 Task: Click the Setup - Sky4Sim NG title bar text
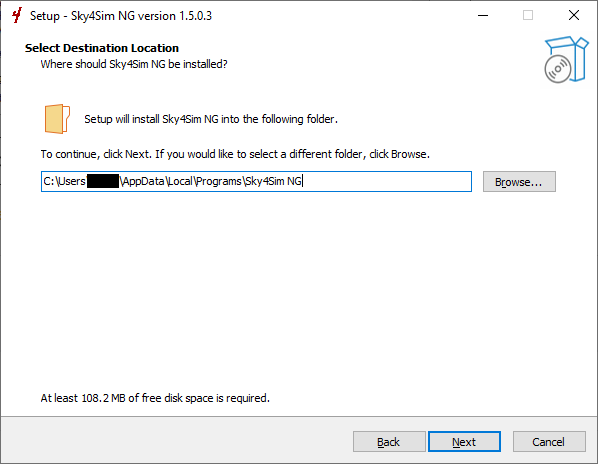click(x=121, y=16)
